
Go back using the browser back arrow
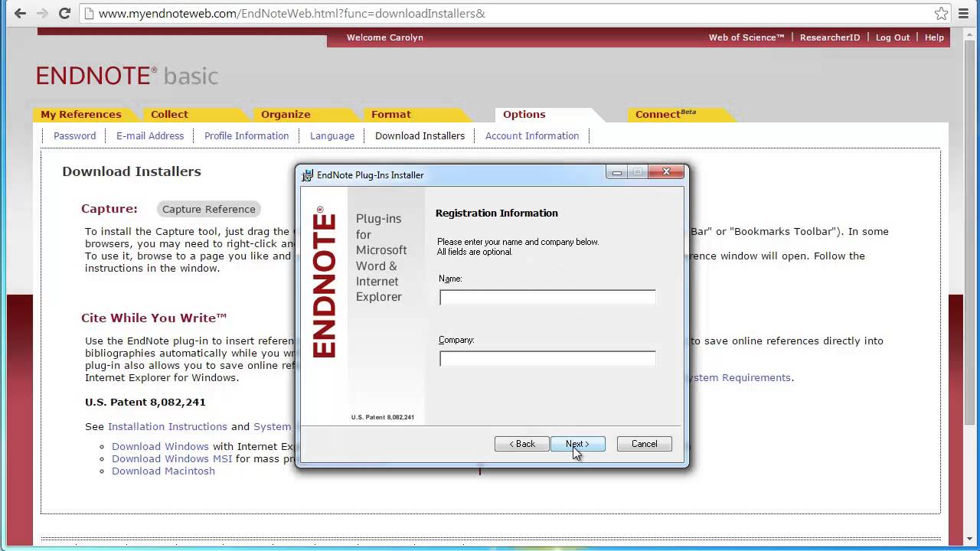tap(20, 13)
